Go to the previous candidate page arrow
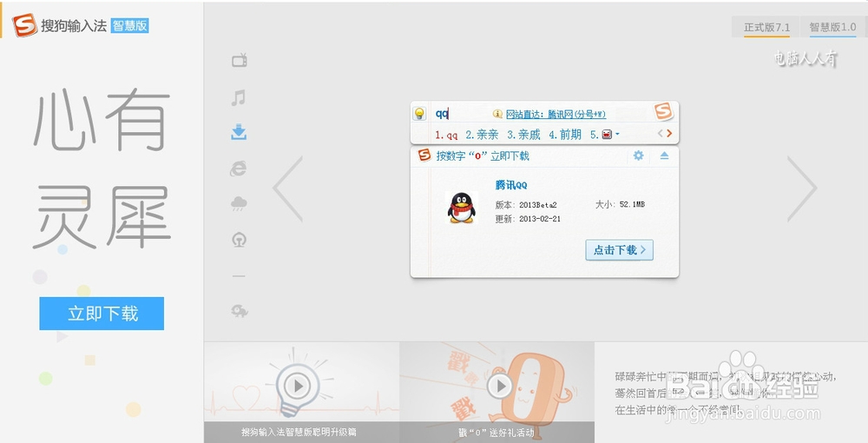The image size is (868, 443). coord(660,134)
